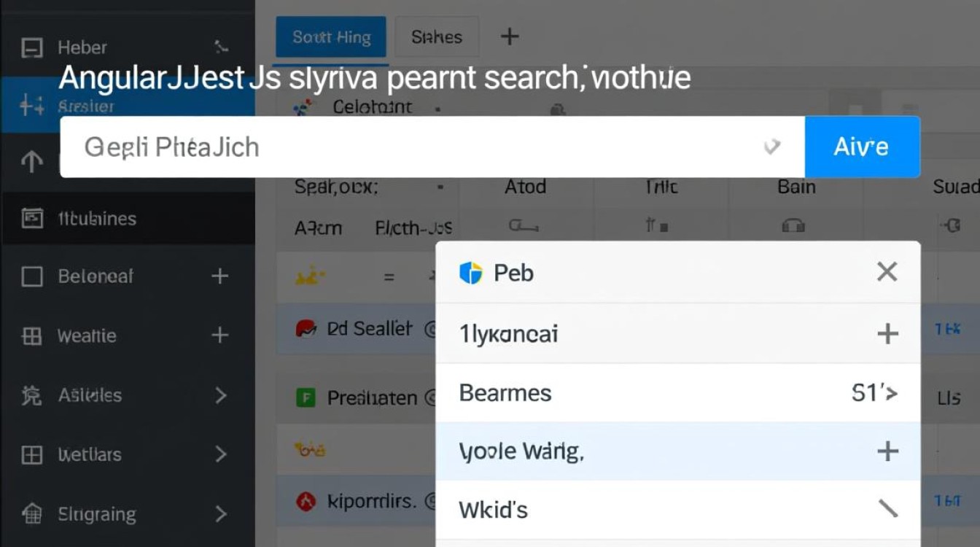Click the Gegli PhteaJich search field

click(x=416, y=147)
